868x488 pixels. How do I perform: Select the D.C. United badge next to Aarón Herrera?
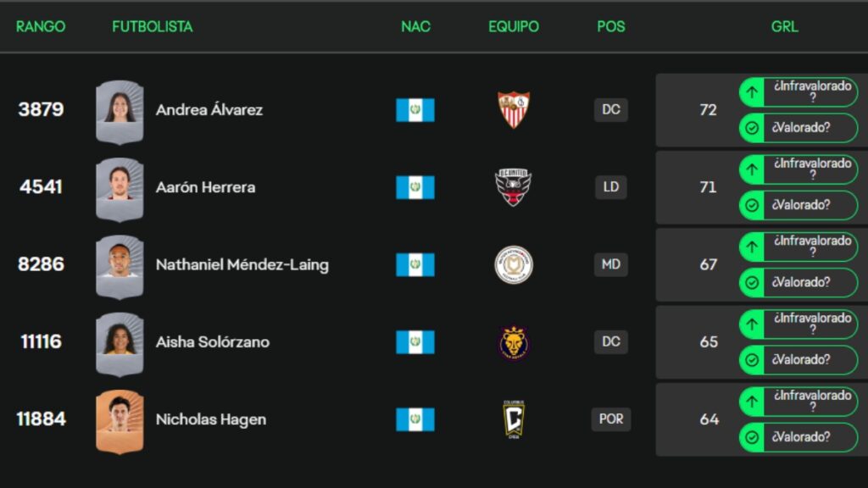515,187
